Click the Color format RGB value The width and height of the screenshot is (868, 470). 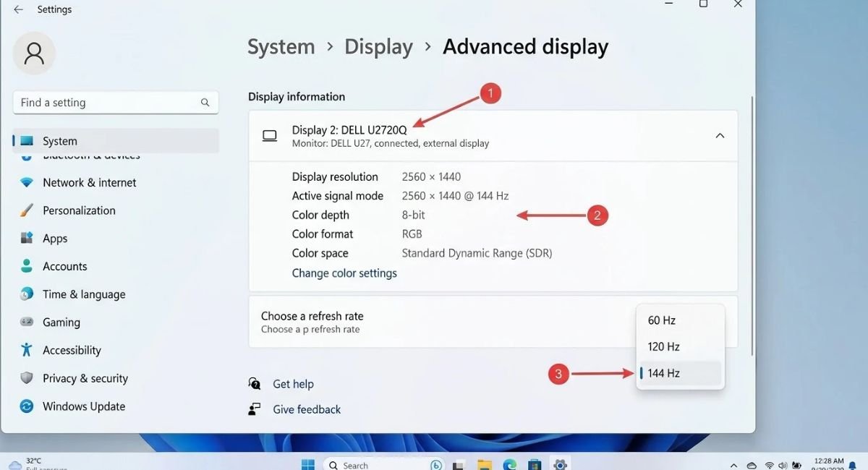tap(412, 234)
